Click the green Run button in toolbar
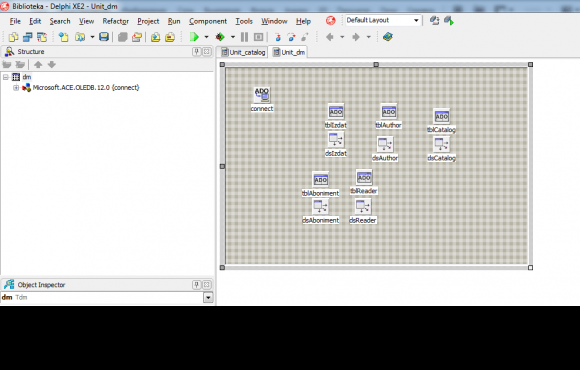Screen dimensions: 580x370 pyautogui.click(x=194, y=37)
